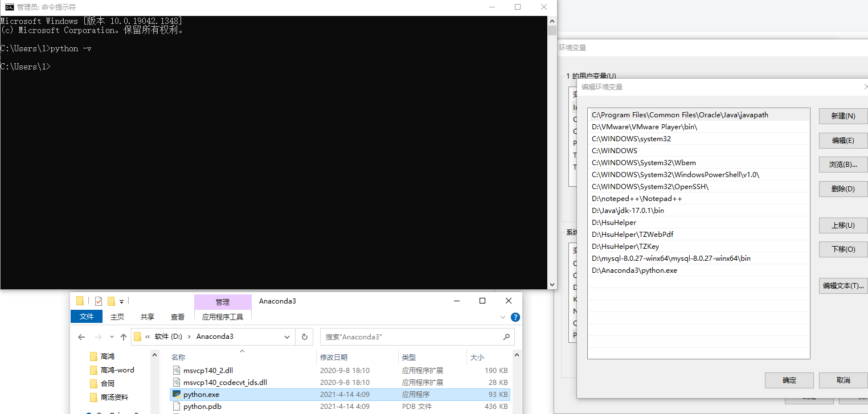This screenshot has width=868, height=414.
Task: Click the Explorer folder icon in quick access toolbar
Action: pos(80,301)
